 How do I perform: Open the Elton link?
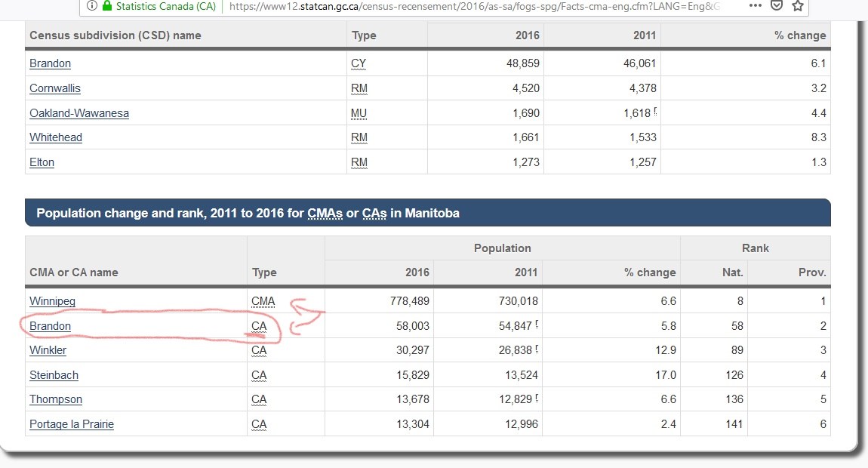pyautogui.click(x=42, y=162)
